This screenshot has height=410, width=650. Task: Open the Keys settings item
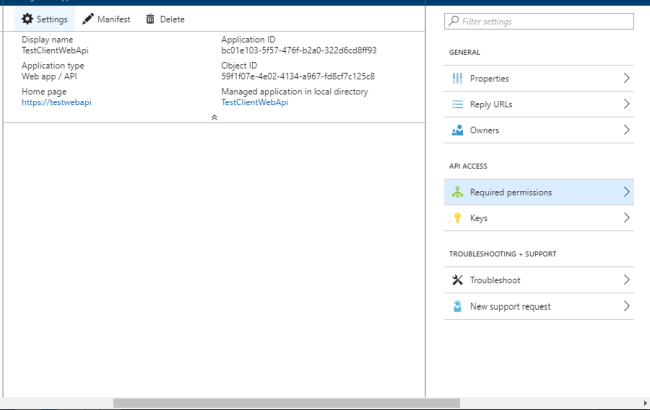539,218
